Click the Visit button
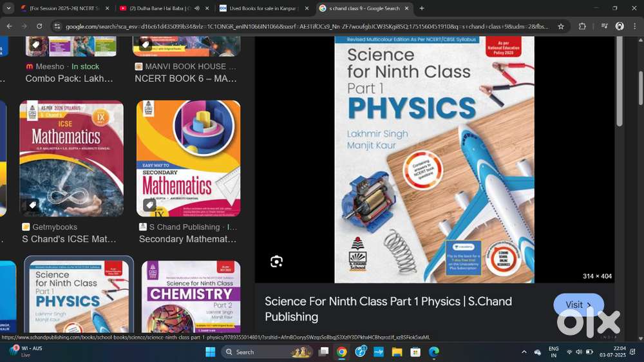This screenshot has height=362, width=644. click(578, 305)
